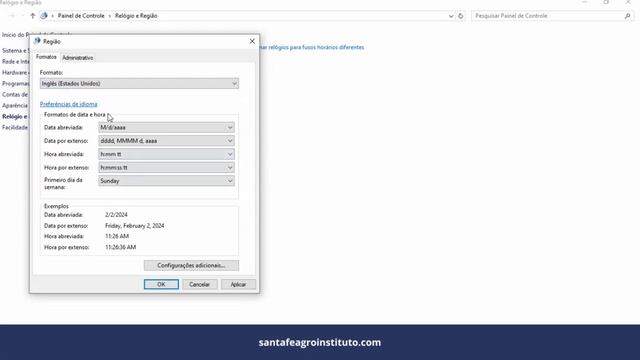Click the 11:26:36 AM long time example

pyautogui.click(x=120, y=247)
